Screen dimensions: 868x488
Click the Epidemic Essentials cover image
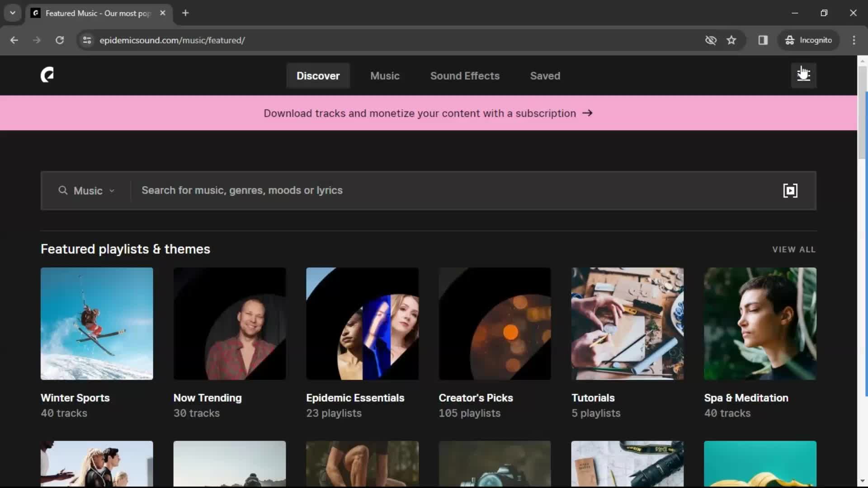(362, 324)
